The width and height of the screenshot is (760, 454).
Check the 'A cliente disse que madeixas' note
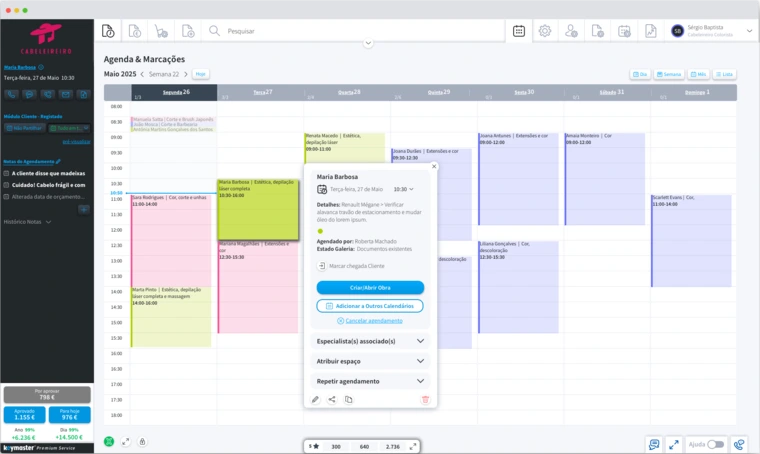point(7,173)
